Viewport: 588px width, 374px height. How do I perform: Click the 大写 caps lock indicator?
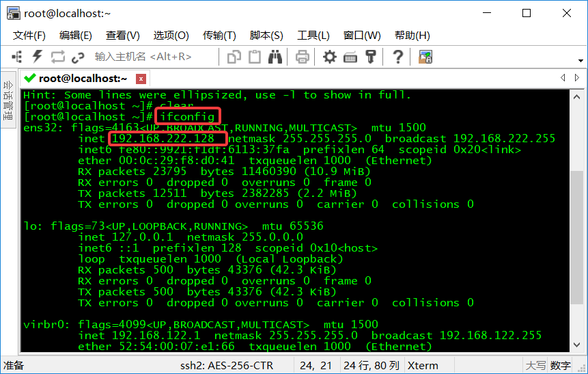coord(535,365)
